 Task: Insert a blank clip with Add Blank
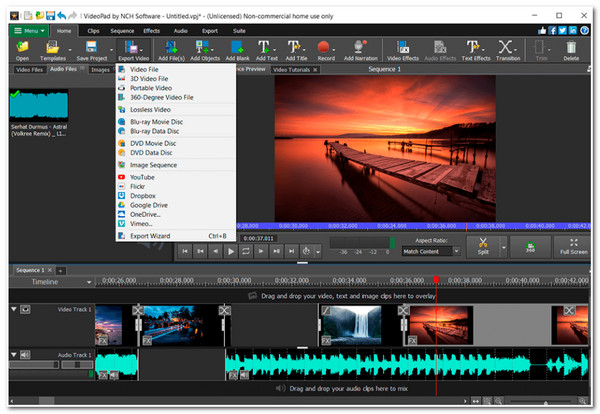(x=237, y=51)
